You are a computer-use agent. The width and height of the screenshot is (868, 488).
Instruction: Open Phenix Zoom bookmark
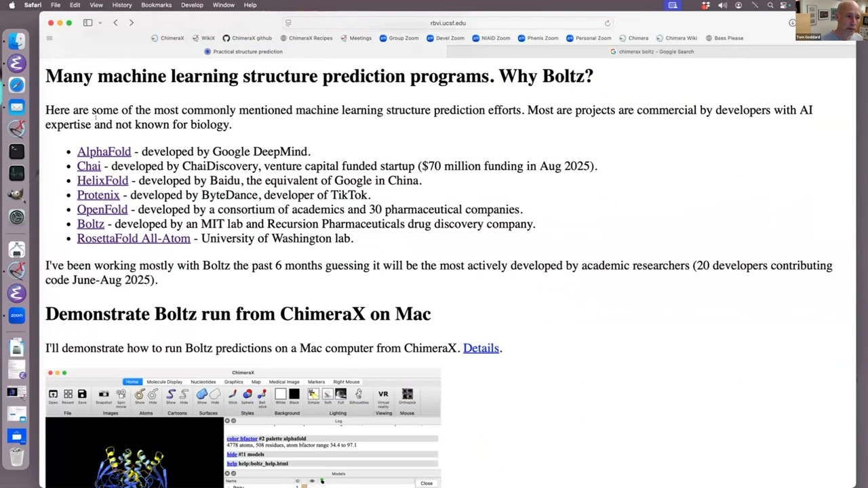click(539, 38)
